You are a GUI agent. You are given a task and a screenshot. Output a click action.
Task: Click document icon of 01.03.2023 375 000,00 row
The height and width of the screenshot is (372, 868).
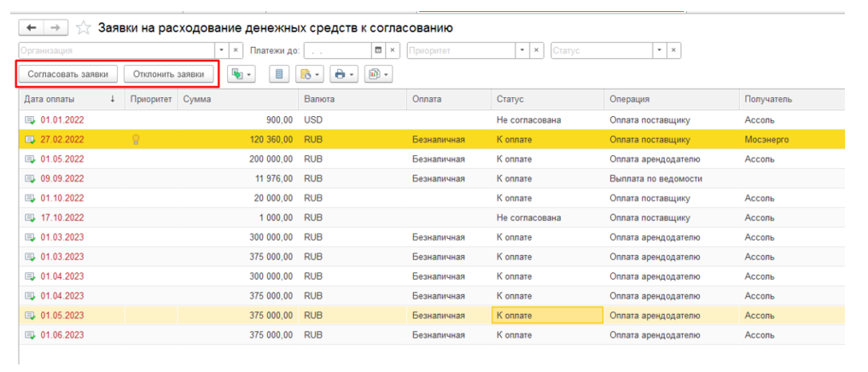[x=29, y=257]
